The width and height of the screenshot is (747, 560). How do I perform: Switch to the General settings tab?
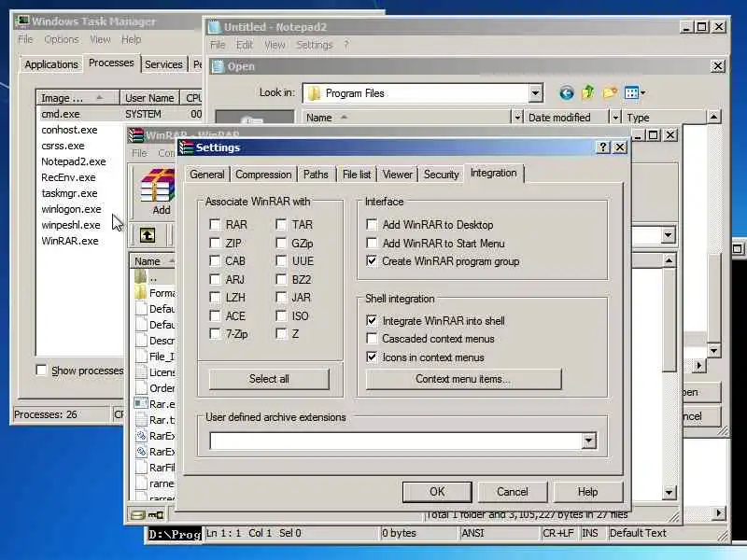tap(206, 175)
